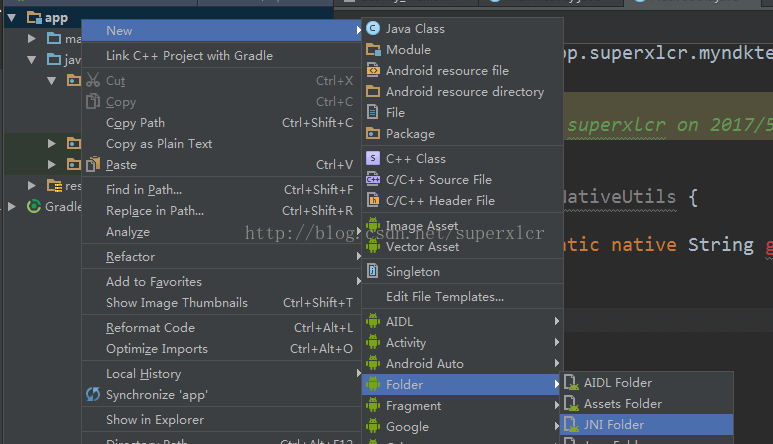Click the Android Auto icon
This screenshot has height=444, width=773.
373,363
